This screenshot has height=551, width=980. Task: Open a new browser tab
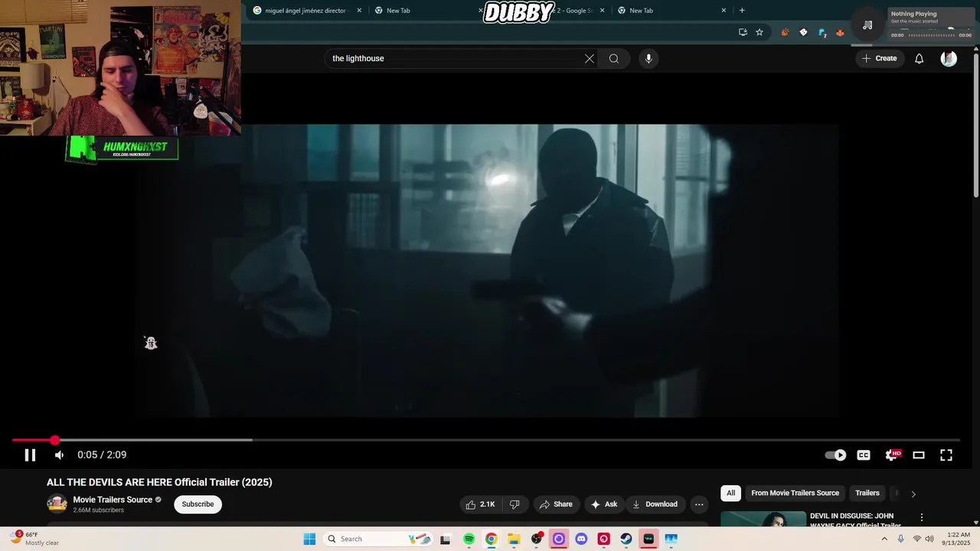[742, 11]
